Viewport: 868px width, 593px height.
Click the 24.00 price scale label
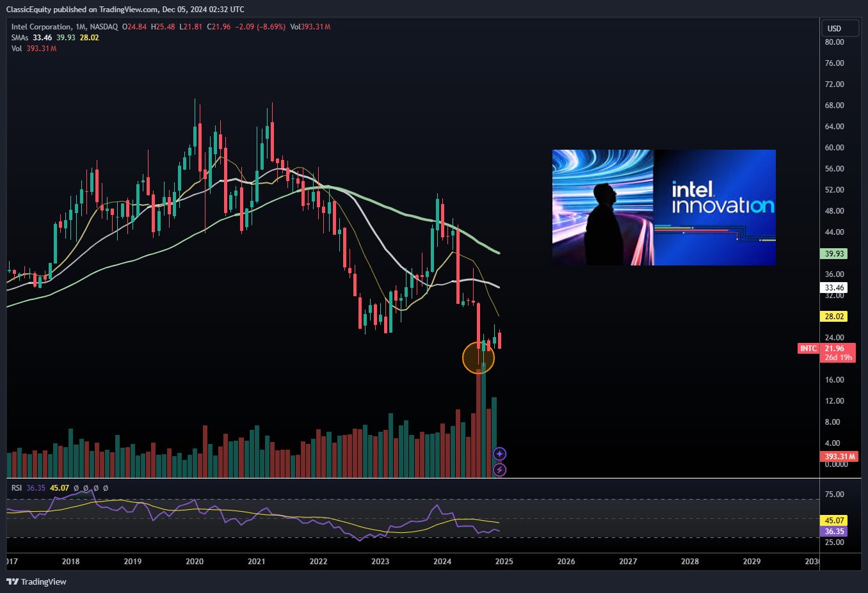[834, 338]
